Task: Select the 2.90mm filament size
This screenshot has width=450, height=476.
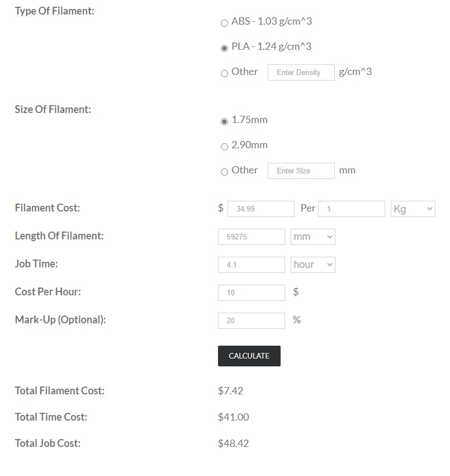Action: pyautogui.click(x=225, y=147)
